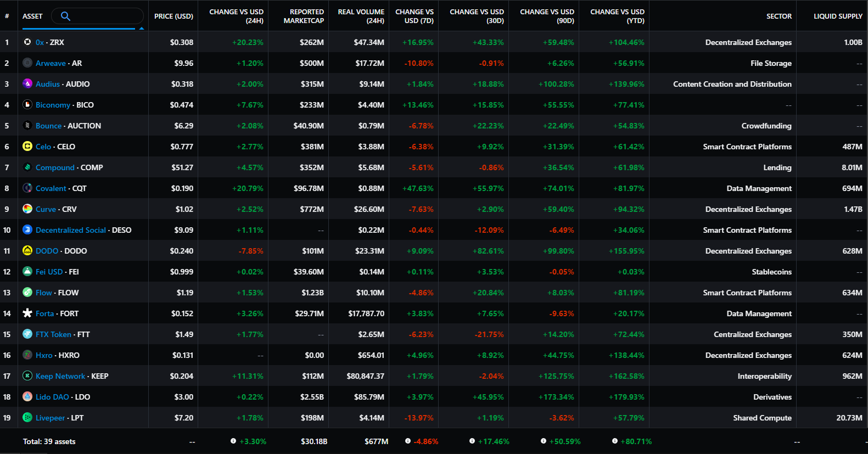Click the search magnifier icon in Asset header
Viewport: 868px width, 454px height.
click(65, 16)
